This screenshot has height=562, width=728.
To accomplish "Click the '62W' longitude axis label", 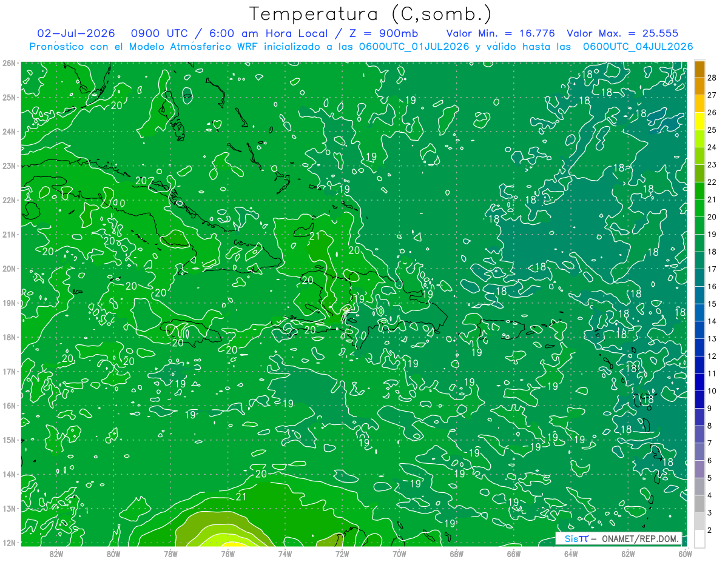I will tap(628, 554).
